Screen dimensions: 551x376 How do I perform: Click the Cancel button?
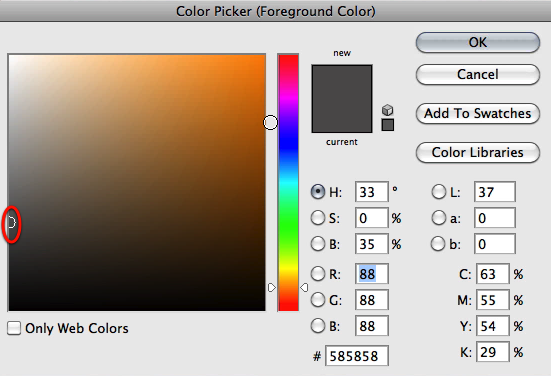478,74
